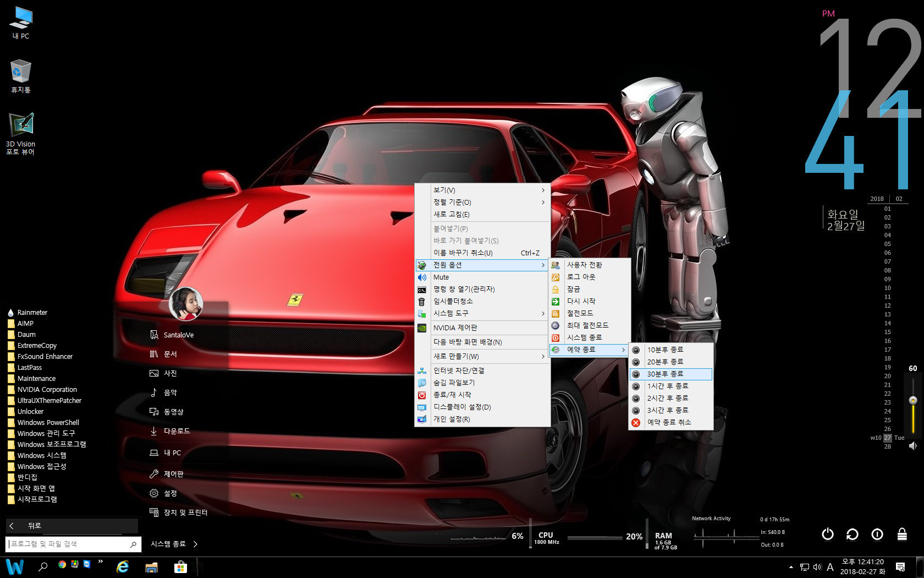
Task: Open Microsoft Store from taskbar
Action: [180, 567]
